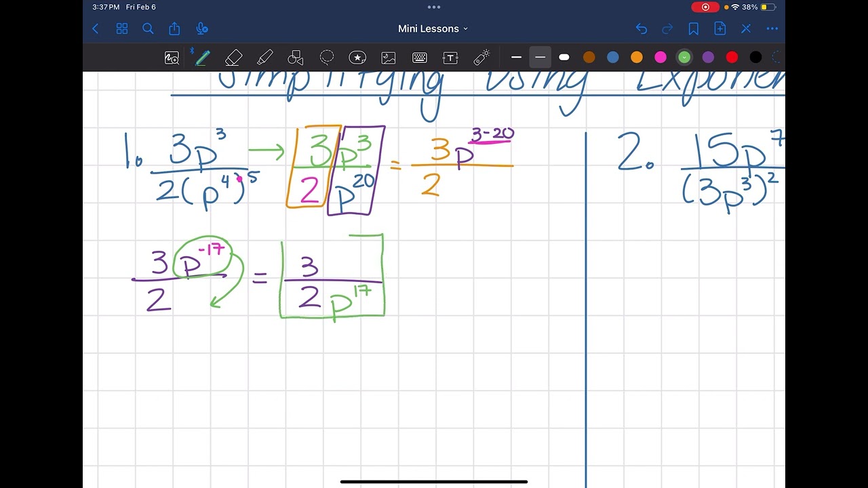Tap the 3:37 PM clock
Image resolution: width=868 pixels, height=488 pixels.
pos(106,7)
